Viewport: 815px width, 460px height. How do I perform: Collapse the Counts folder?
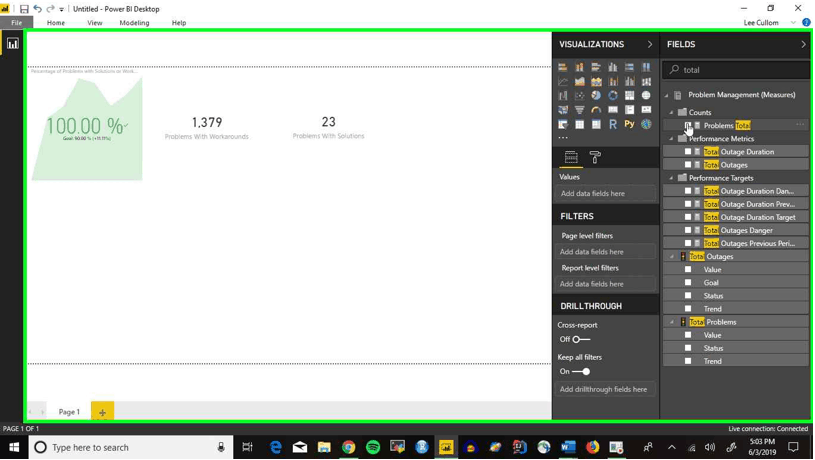click(671, 112)
